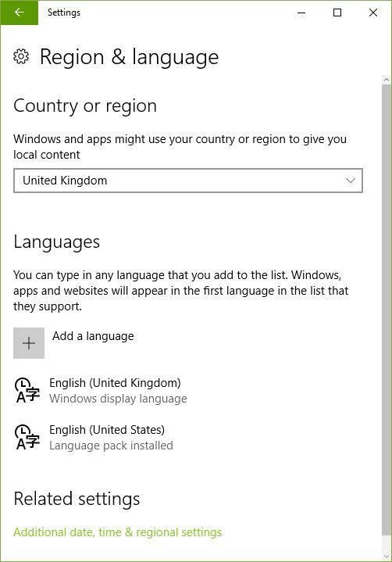Image resolution: width=392 pixels, height=562 pixels.
Task: Go back using the green arrow button
Action: (20, 13)
